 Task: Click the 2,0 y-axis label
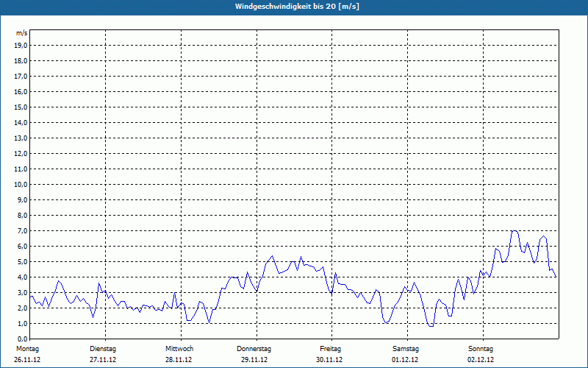point(22,308)
